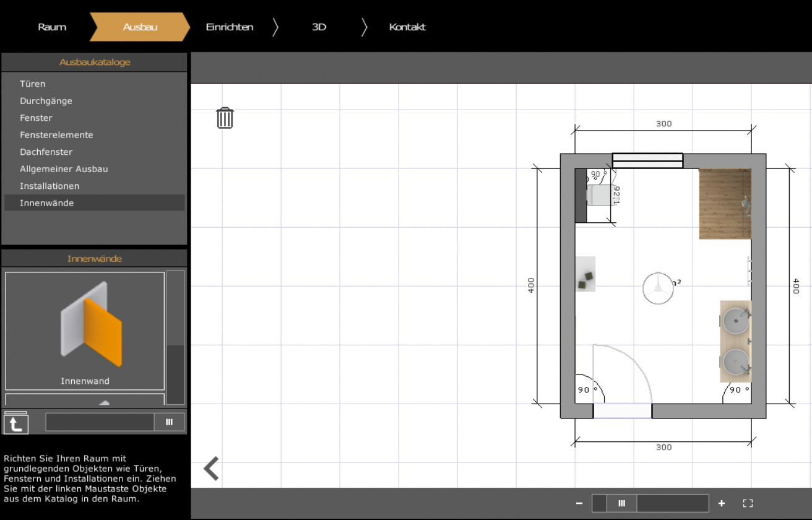Open the Kontakt step

(x=407, y=27)
